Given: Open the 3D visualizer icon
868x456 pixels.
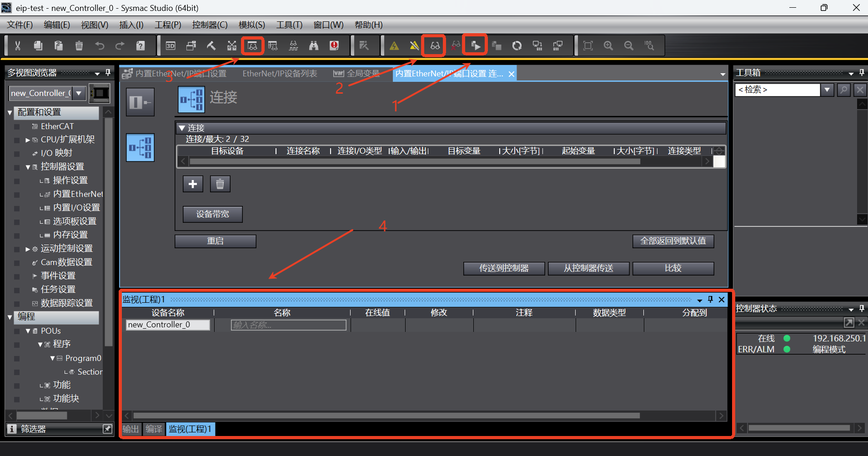Looking at the screenshot, I should tap(171, 45).
